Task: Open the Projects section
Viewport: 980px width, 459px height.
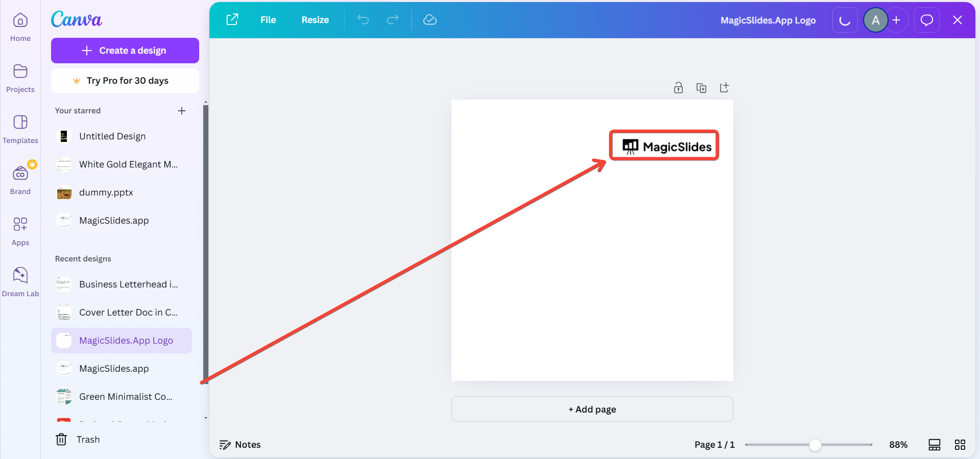Action: click(20, 78)
